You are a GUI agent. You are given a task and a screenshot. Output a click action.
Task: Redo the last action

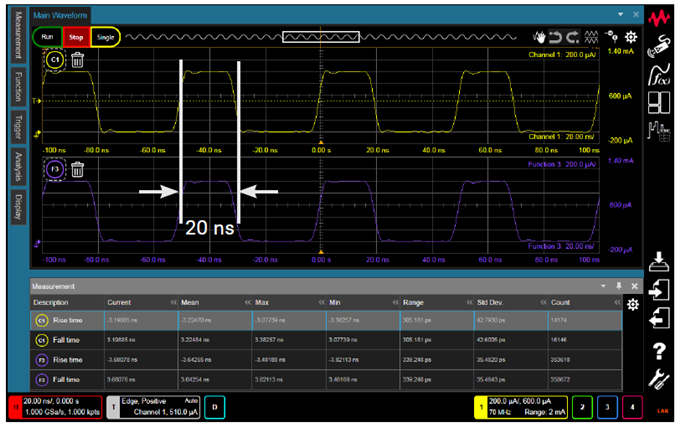click(x=572, y=37)
